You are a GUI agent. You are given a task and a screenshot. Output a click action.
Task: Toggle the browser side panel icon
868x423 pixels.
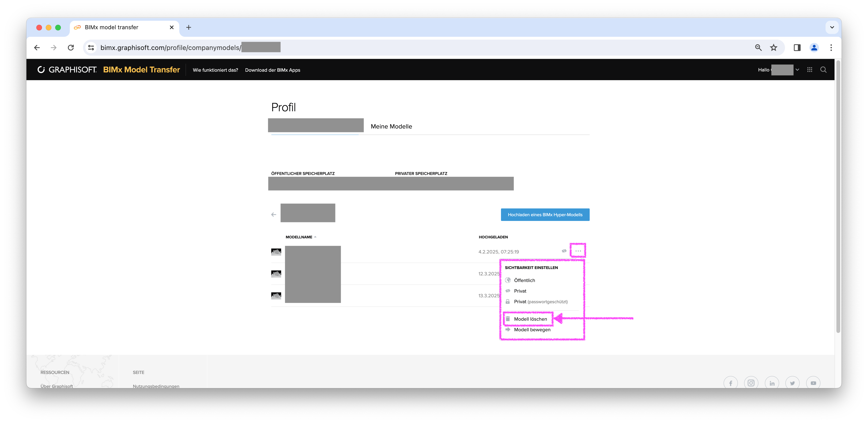click(797, 47)
